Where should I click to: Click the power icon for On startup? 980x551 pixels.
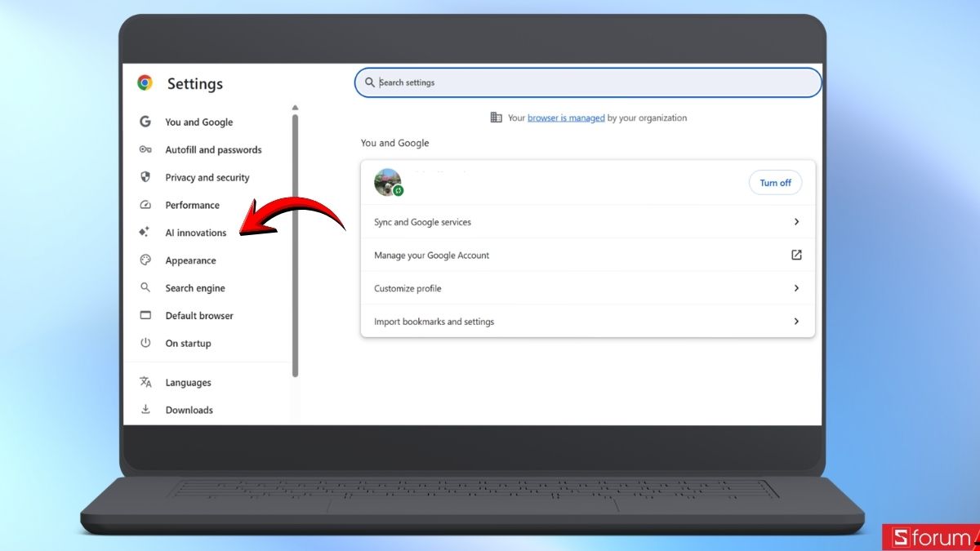pyautogui.click(x=145, y=343)
